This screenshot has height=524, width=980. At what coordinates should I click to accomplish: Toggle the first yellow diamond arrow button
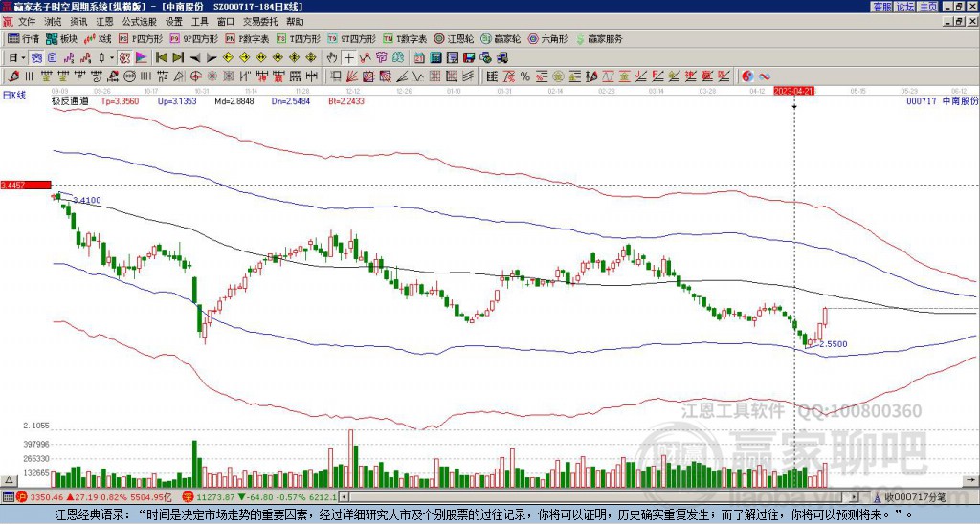tap(228, 58)
